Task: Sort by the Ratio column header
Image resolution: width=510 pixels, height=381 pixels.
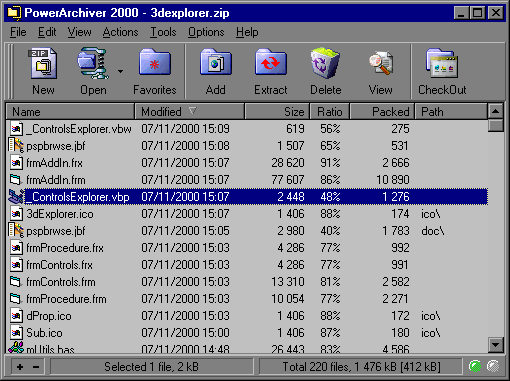Action: pyautogui.click(x=330, y=112)
